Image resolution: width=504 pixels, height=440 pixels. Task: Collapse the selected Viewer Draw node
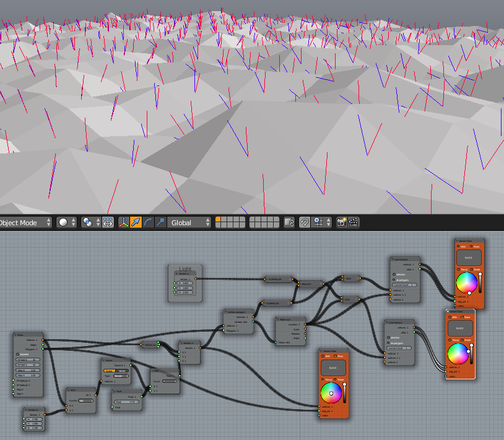(x=448, y=311)
